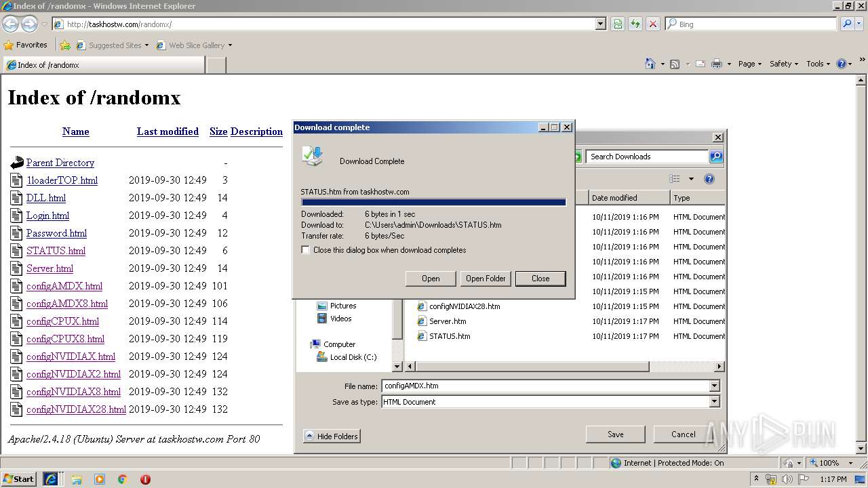
Task: Click the download progress bar
Action: pyautogui.click(x=433, y=202)
